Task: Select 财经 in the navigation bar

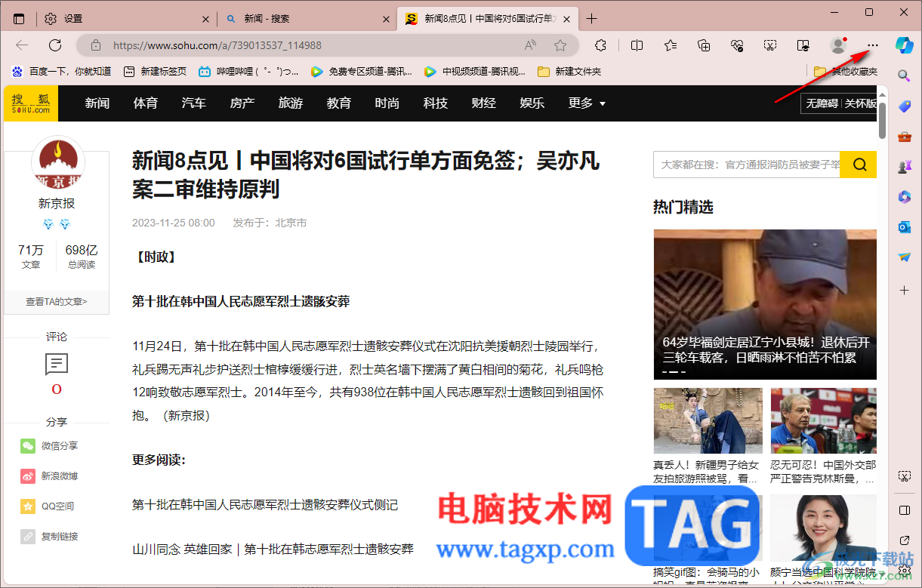Action: point(483,103)
